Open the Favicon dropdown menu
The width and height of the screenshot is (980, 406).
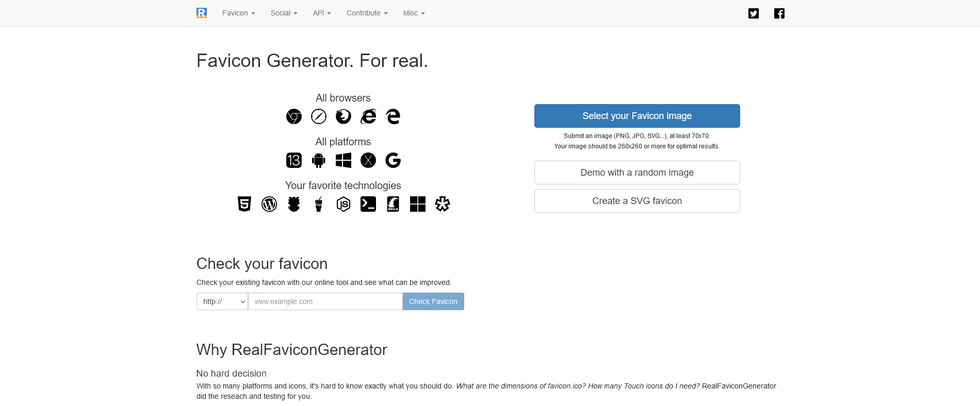pos(239,13)
